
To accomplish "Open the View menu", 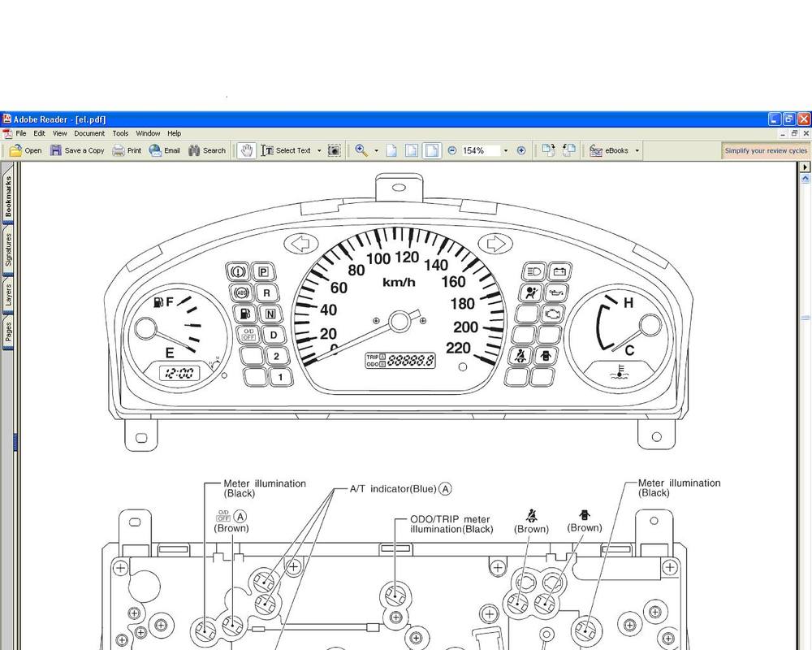I will (x=59, y=133).
